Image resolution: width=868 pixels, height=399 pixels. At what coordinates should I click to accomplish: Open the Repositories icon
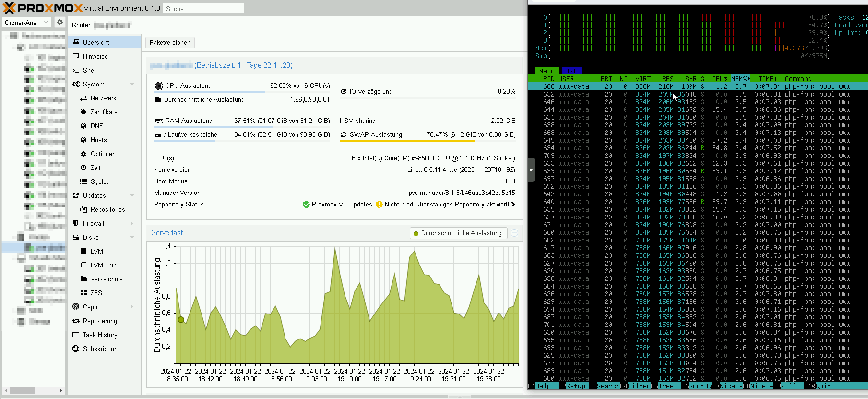coord(83,209)
